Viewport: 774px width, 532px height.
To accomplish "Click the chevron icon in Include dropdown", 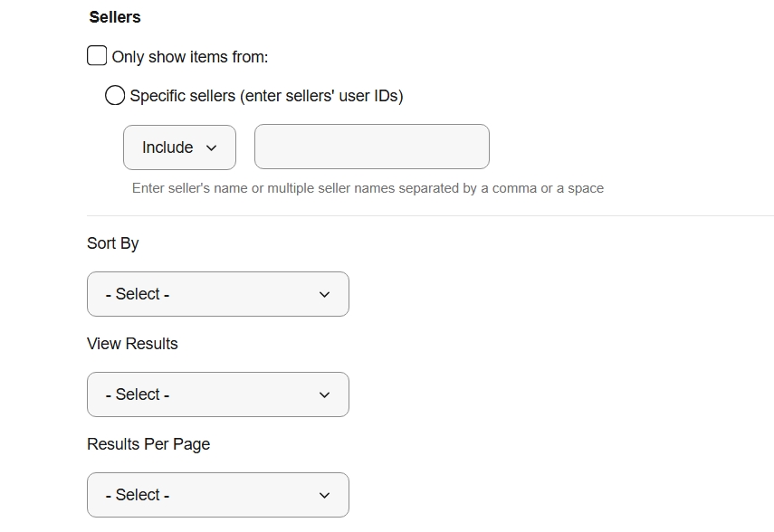I will pos(212,148).
